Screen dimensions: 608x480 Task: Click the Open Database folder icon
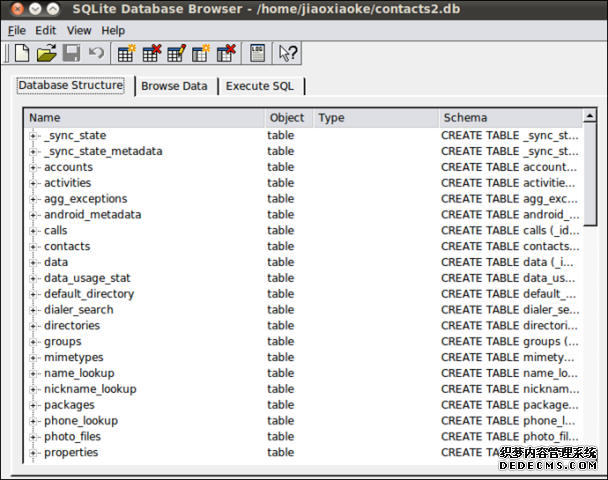pyautogui.click(x=46, y=53)
